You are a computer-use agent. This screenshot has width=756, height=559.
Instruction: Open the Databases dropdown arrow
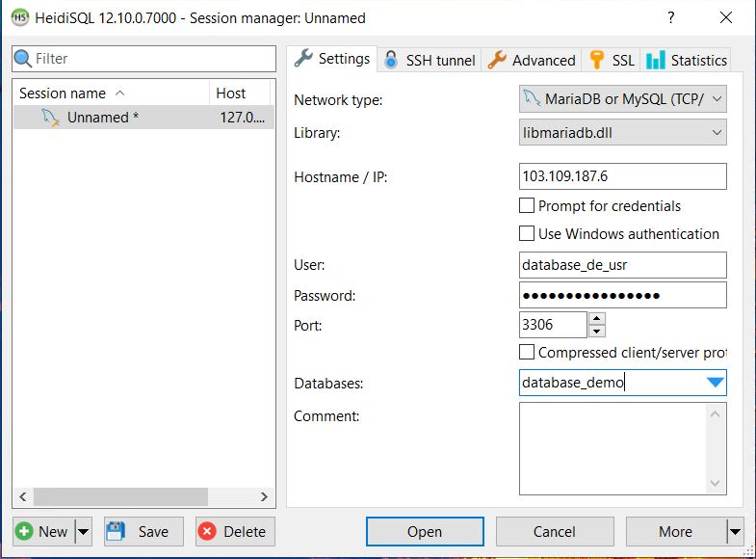pos(715,383)
